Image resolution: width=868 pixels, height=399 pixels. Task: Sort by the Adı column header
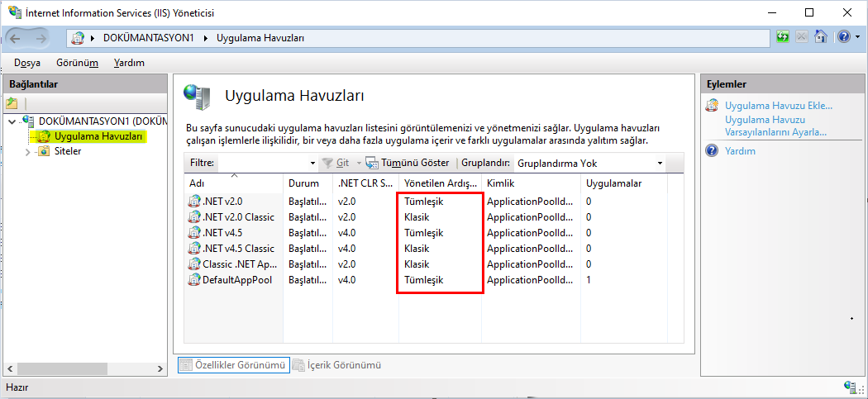[x=234, y=183]
